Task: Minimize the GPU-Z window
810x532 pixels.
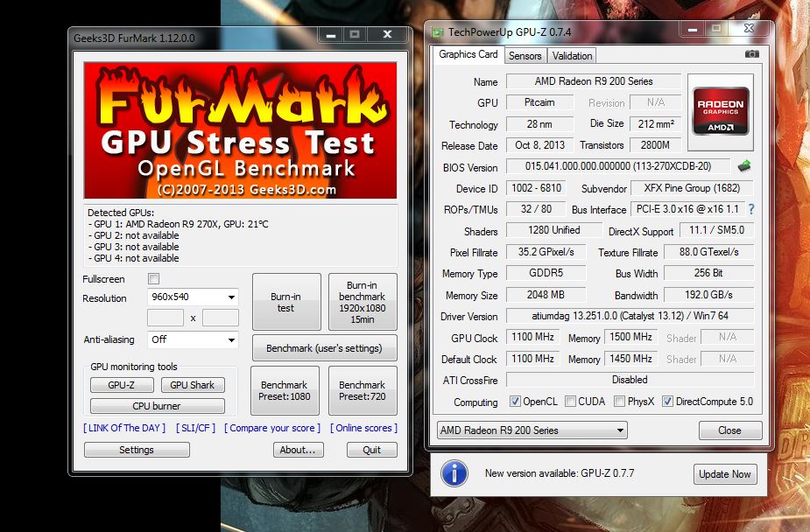Action: click(693, 29)
